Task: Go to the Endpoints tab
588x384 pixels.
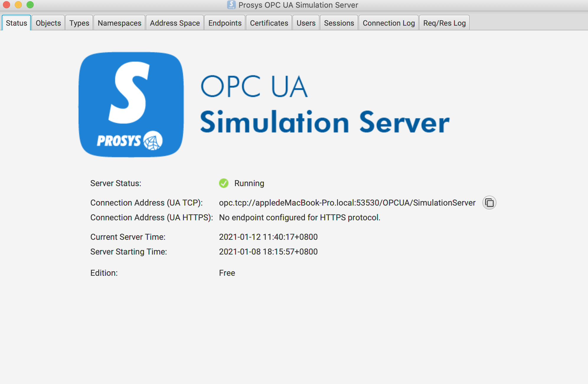Action: click(225, 23)
